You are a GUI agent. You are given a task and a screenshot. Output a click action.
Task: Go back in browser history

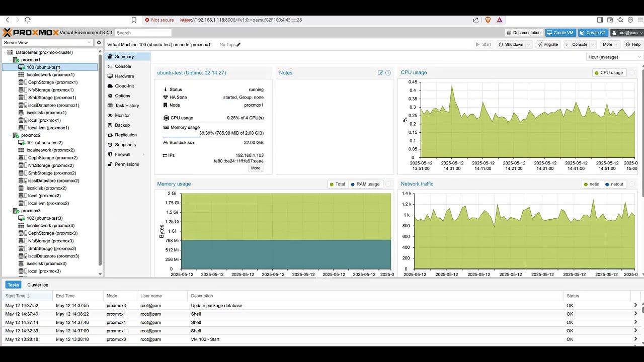tap(7, 20)
